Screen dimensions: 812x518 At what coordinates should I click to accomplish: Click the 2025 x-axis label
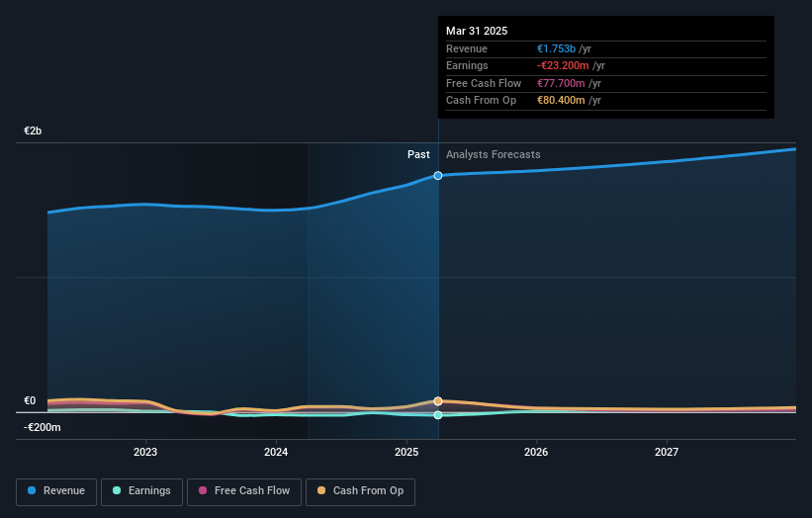click(406, 452)
